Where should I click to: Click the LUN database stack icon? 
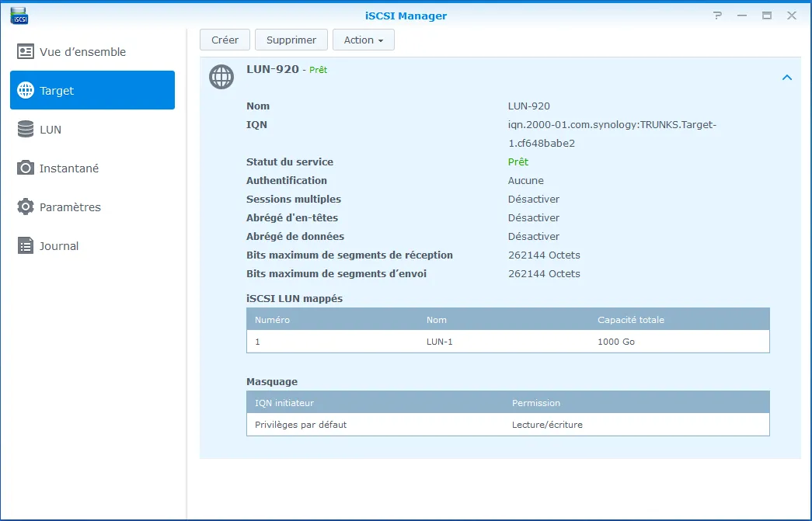(26, 130)
